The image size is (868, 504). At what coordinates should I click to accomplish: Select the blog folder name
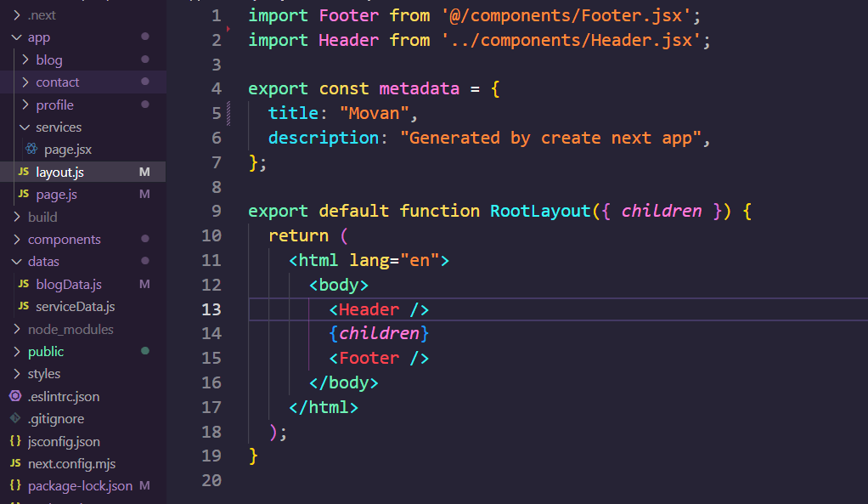(49, 59)
